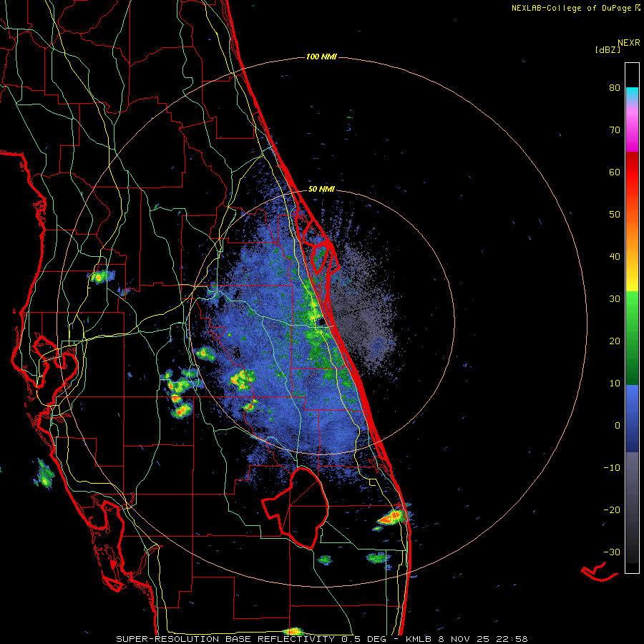The width and height of the screenshot is (644, 644).
Task: Click the red island outline at lower right
Action: click(x=600, y=572)
